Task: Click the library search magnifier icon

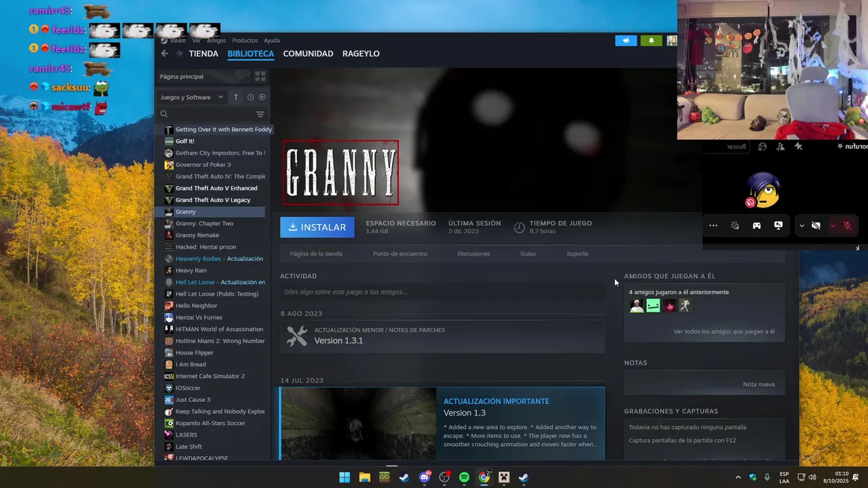Action: [164, 114]
